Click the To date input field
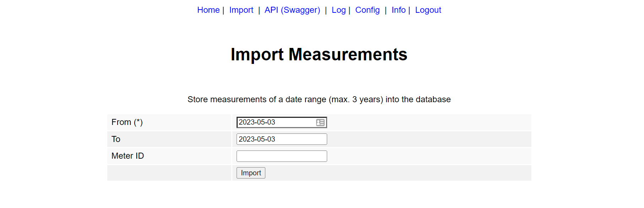The image size is (644, 208). coord(282,139)
